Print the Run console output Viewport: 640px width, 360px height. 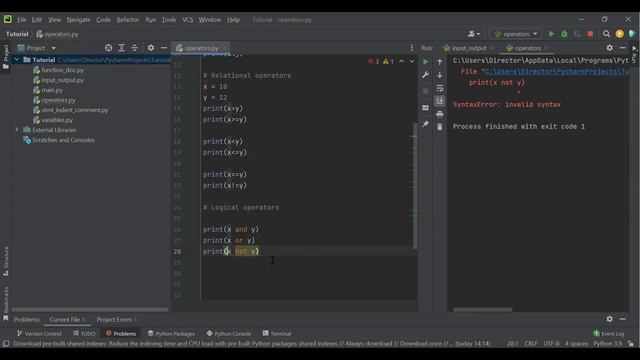coord(440,114)
